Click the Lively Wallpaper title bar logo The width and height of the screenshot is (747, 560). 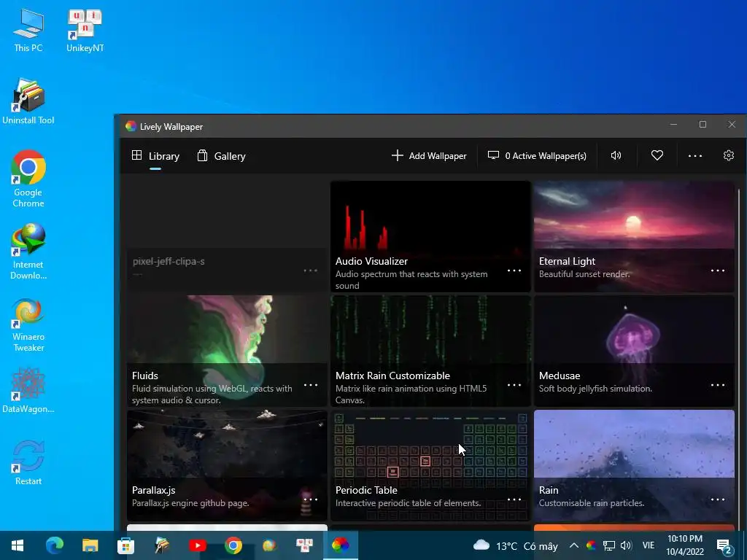click(x=131, y=126)
